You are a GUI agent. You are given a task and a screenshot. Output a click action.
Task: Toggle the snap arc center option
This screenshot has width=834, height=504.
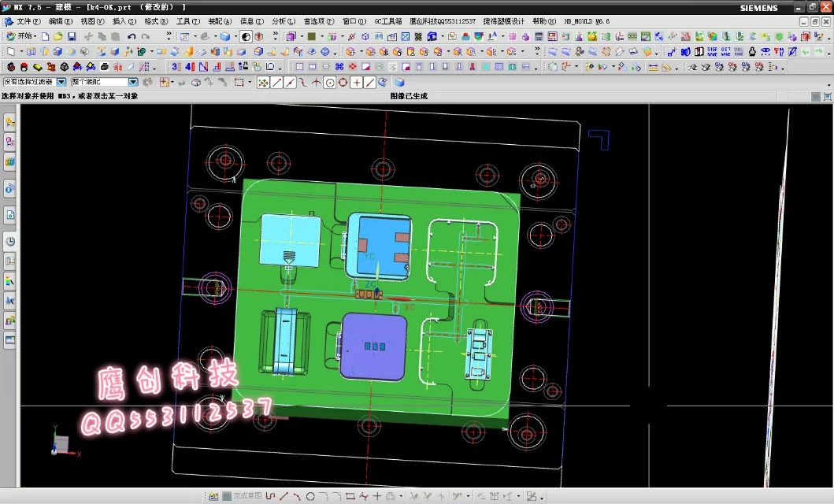[330, 83]
